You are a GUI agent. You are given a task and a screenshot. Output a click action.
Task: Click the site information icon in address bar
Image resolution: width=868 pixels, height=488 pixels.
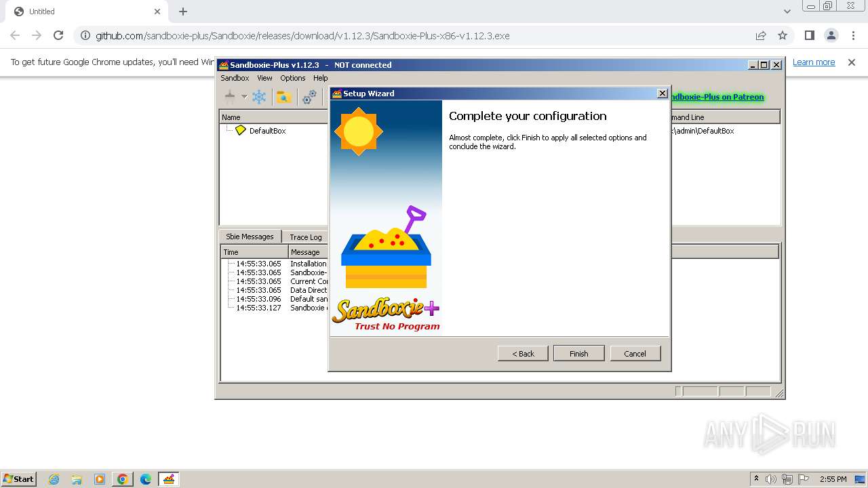(85, 35)
